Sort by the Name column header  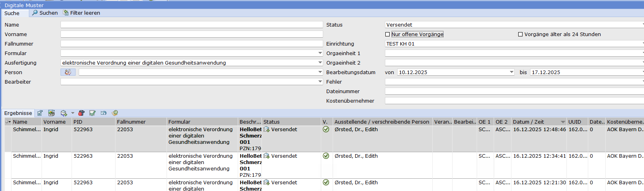(27, 122)
